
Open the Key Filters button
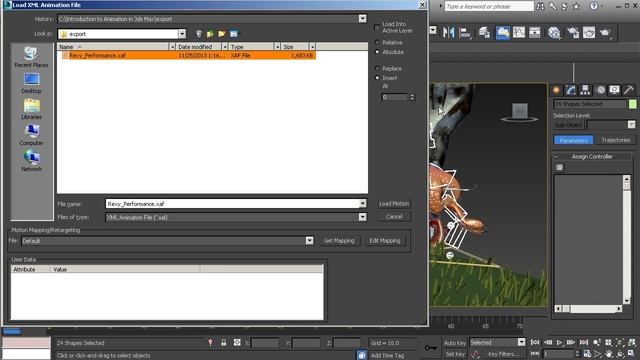pos(503,354)
